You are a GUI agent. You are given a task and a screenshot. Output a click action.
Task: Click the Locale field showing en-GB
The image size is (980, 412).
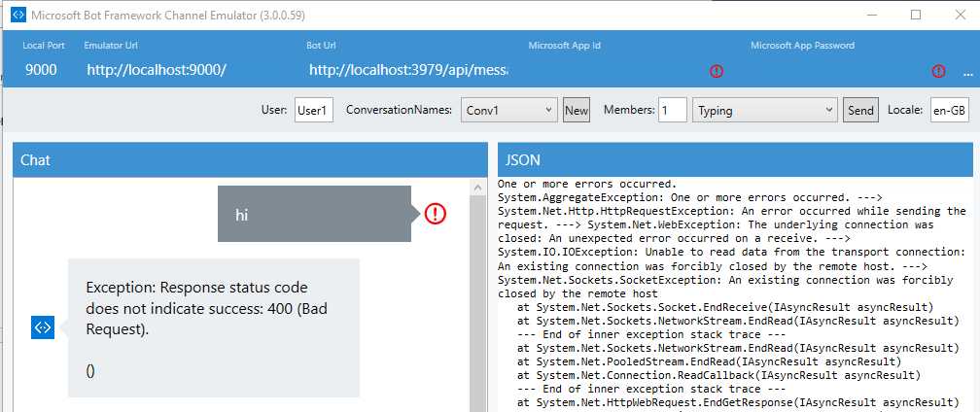click(949, 111)
